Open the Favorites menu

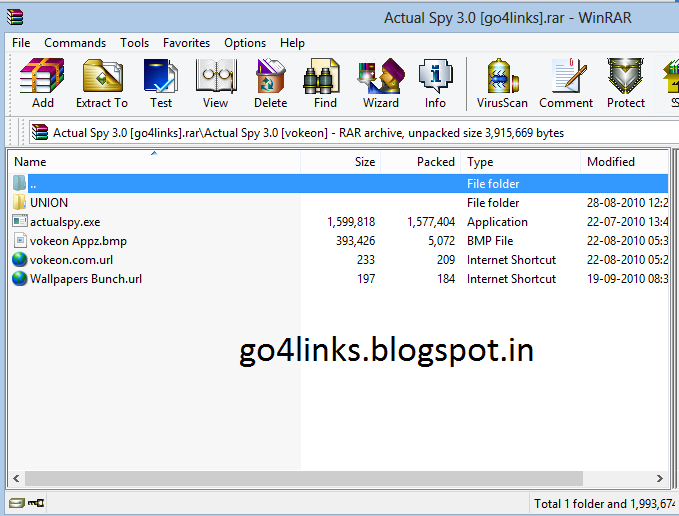[x=186, y=43]
